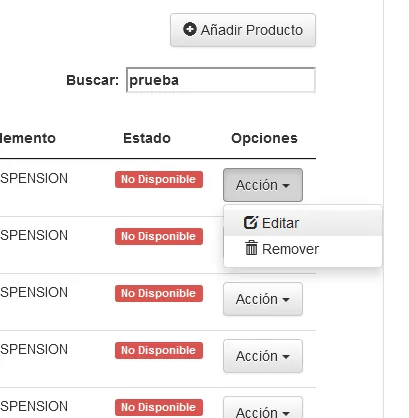The image size is (409, 418).
Task: Click the No Disponible badge in first row
Action: tap(159, 179)
